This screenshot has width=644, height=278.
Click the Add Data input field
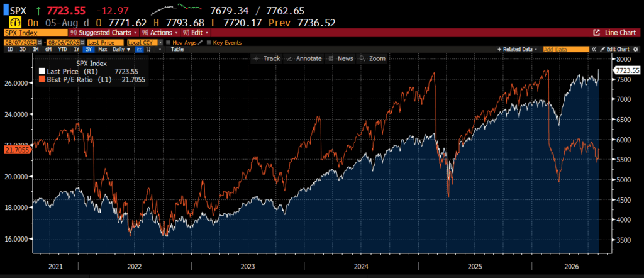pyautogui.click(x=566, y=49)
